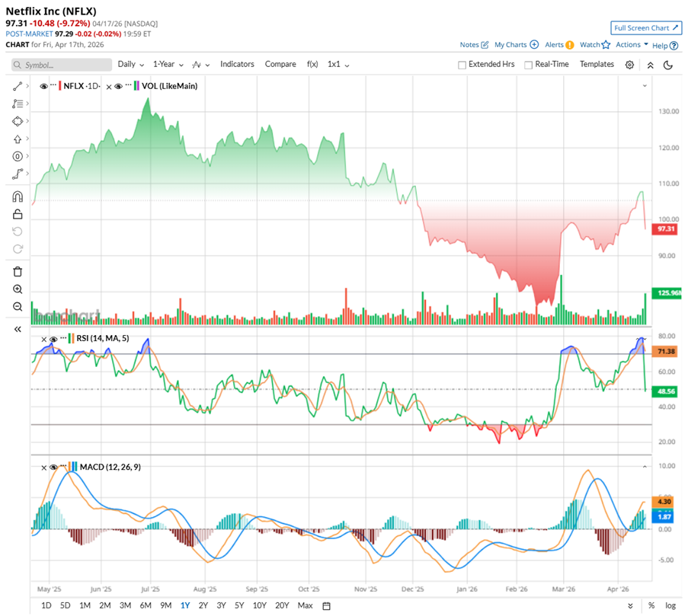Select the arrow marker tool
Viewport: 688px width, 616px height.
(x=18, y=139)
